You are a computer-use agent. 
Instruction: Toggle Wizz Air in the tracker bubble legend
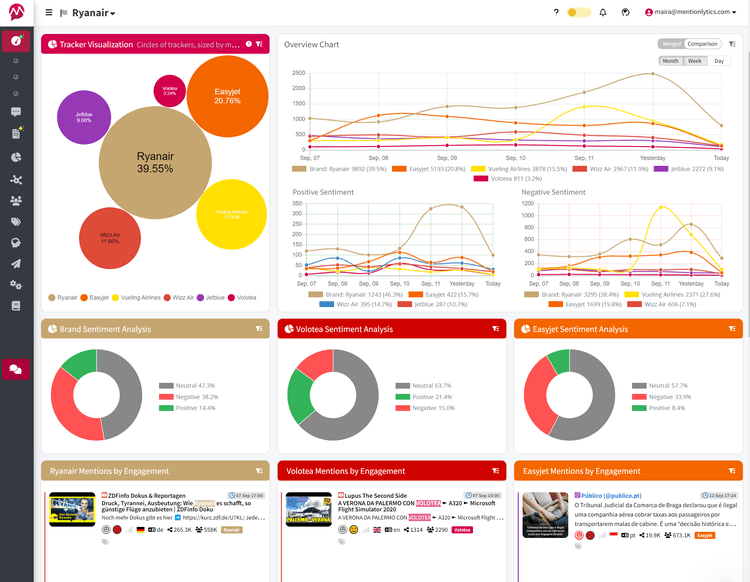pyautogui.click(x=178, y=297)
